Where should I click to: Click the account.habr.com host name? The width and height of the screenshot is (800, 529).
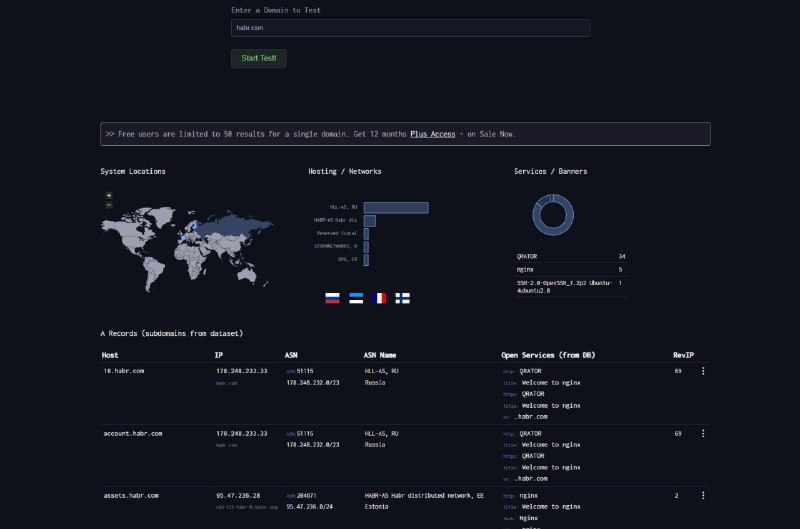click(133, 433)
